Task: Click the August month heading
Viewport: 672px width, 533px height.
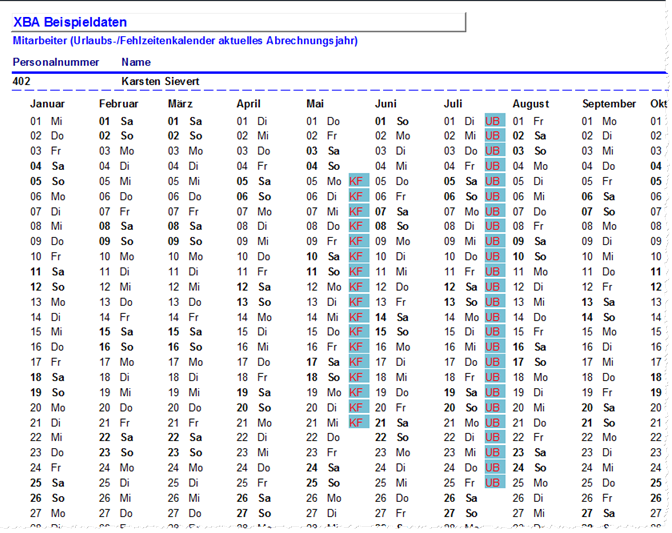Action: click(531, 104)
